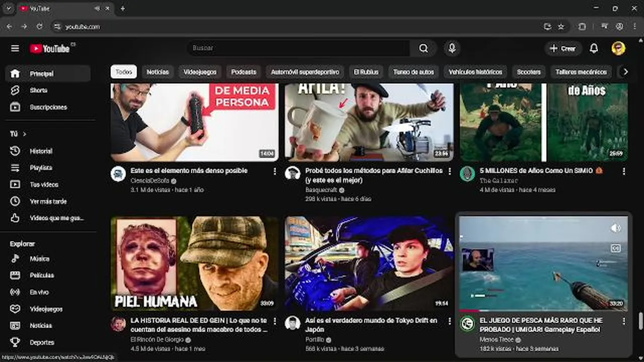Bookmark this page with star icon
The width and height of the screenshot is (644, 362).
(561, 27)
